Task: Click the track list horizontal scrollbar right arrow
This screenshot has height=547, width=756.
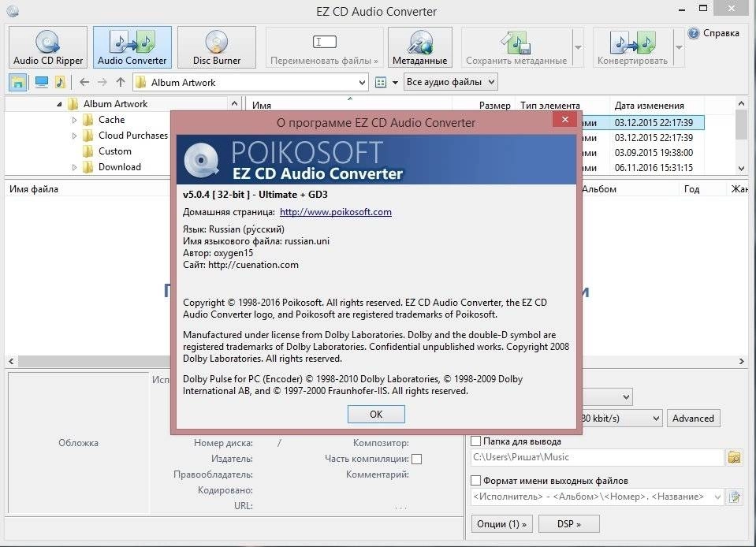Action: (741, 362)
